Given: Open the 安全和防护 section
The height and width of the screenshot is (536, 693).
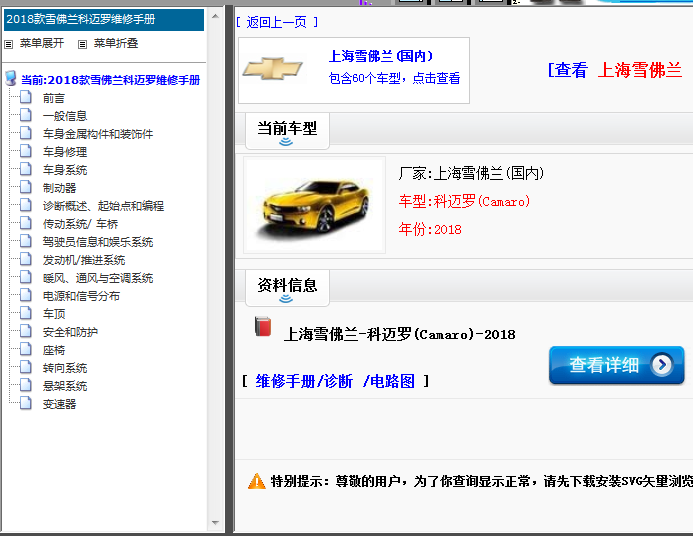Looking at the screenshot, I should tap(70, 332).
